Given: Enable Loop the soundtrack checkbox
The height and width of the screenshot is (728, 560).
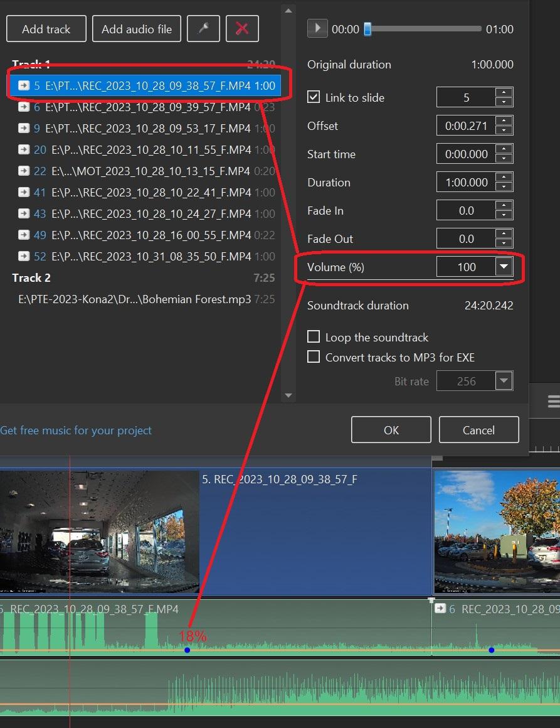Looking at the screenshot, I should coord(314,337).
